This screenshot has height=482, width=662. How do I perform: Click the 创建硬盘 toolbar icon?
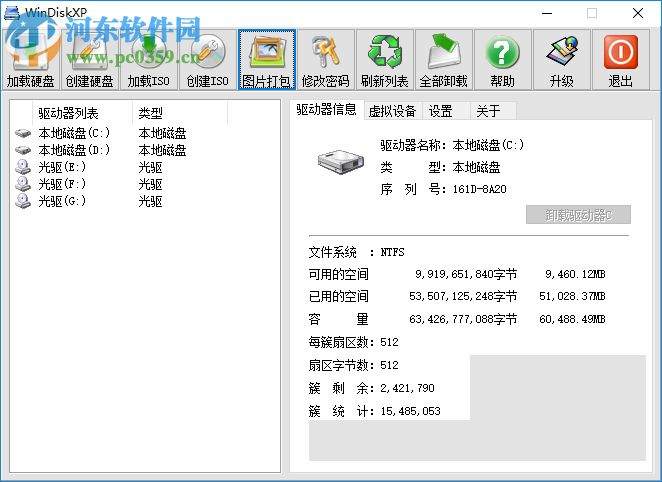pos(90,60)
